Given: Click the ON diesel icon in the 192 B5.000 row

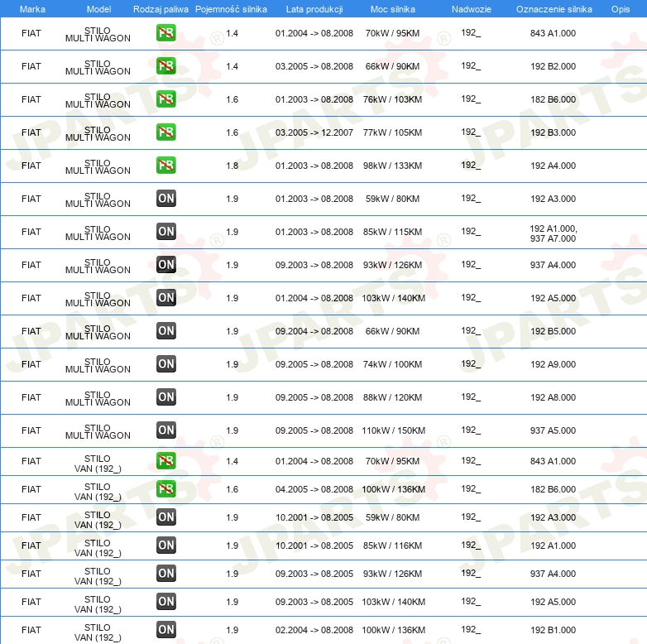Looking at the screenshot, I should click(x=165, y=331).
